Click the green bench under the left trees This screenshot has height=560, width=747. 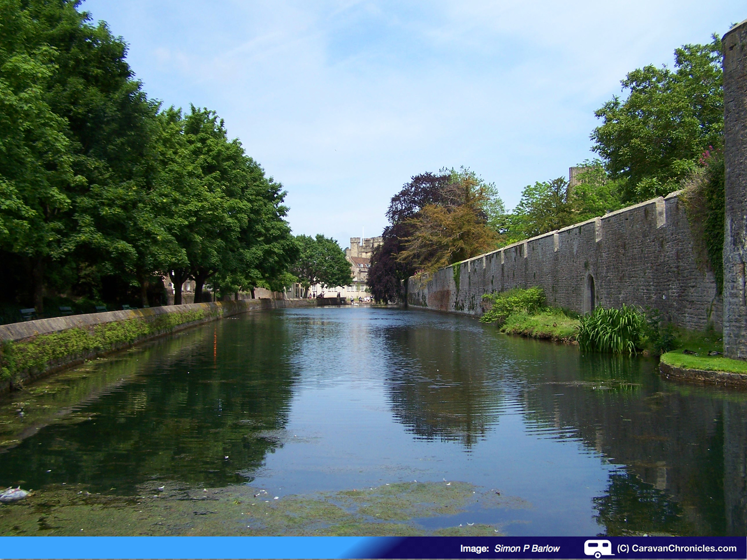click(x=28, y=314)
